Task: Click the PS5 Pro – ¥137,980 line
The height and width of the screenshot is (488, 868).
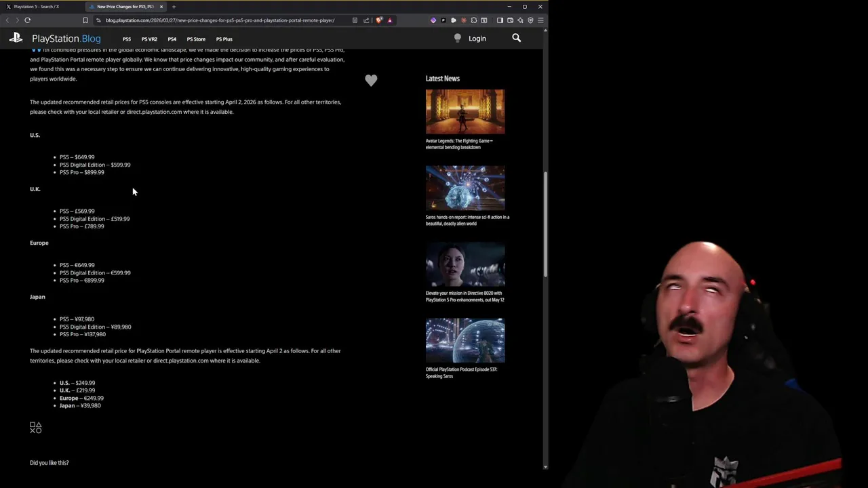Action: [x=83, y=334]
